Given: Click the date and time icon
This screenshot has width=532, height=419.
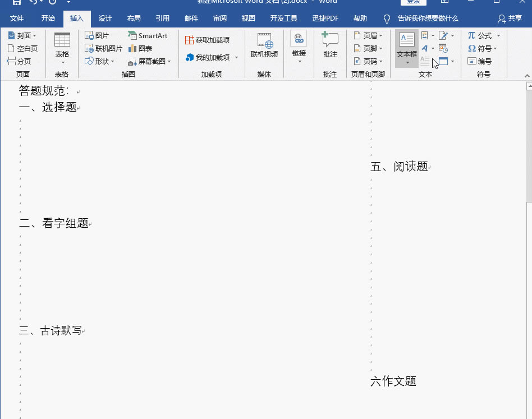Looking at the screenshot, I should [443, 49].
